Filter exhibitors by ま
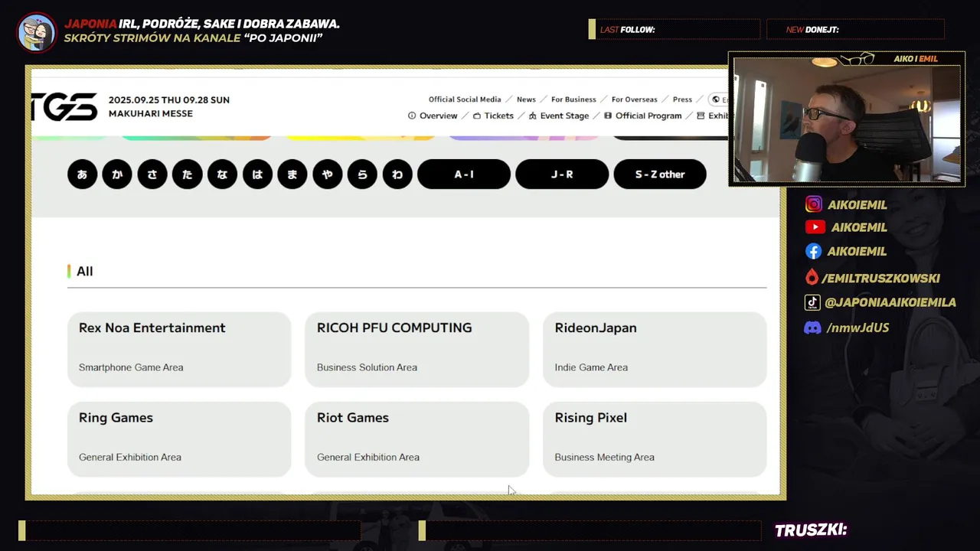The image size is (980, 551). 292,174
